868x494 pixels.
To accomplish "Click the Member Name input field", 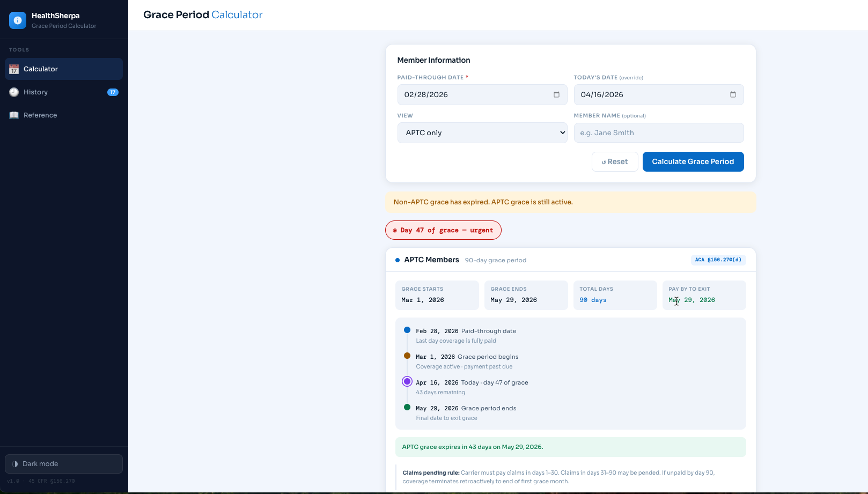I will tap(658, 133).
